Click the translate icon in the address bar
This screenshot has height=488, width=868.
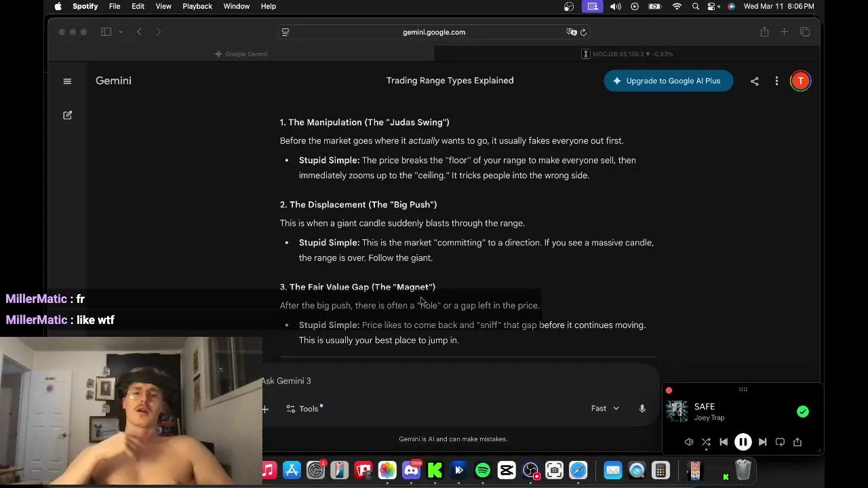coord(572,32)
